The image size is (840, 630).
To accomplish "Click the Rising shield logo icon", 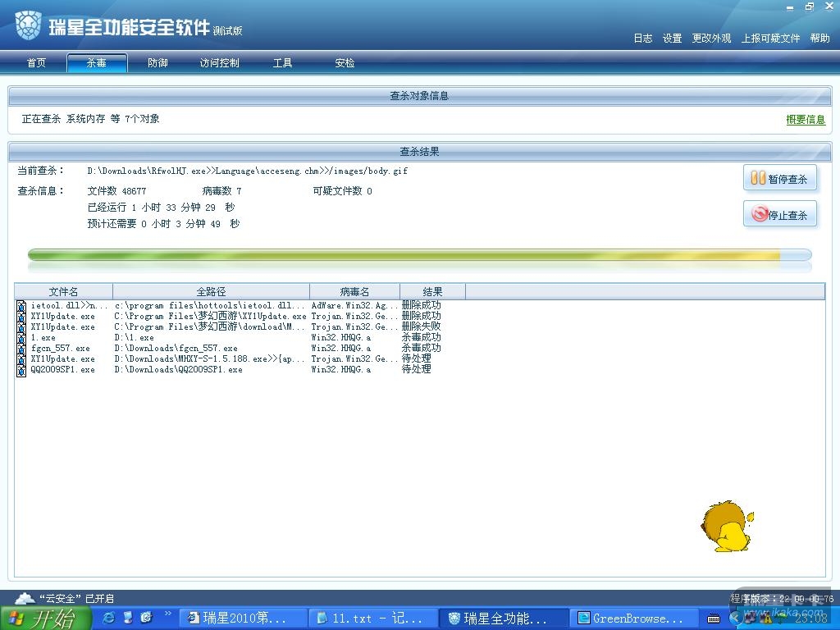I will tap(28, 25).
